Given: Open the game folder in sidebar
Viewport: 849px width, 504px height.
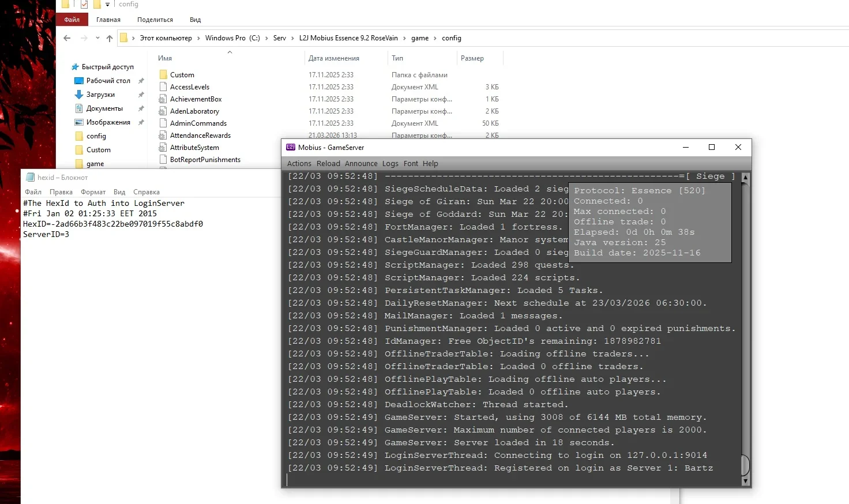Looking at the screenshot, I should tap(95, 164).
